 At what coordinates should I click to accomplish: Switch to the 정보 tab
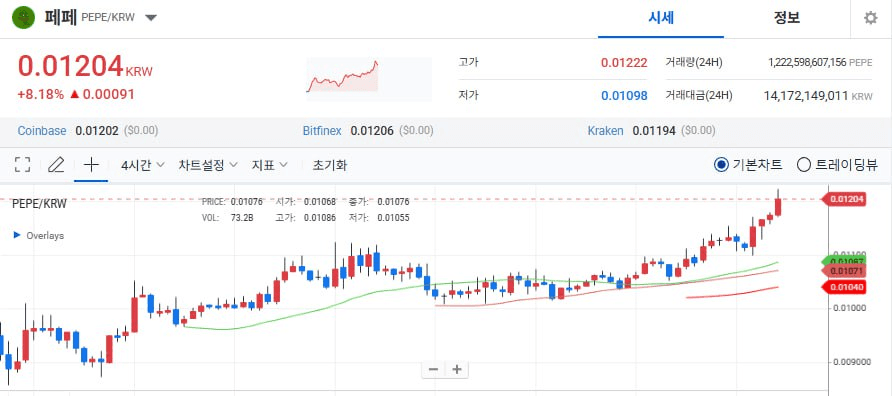787,18
